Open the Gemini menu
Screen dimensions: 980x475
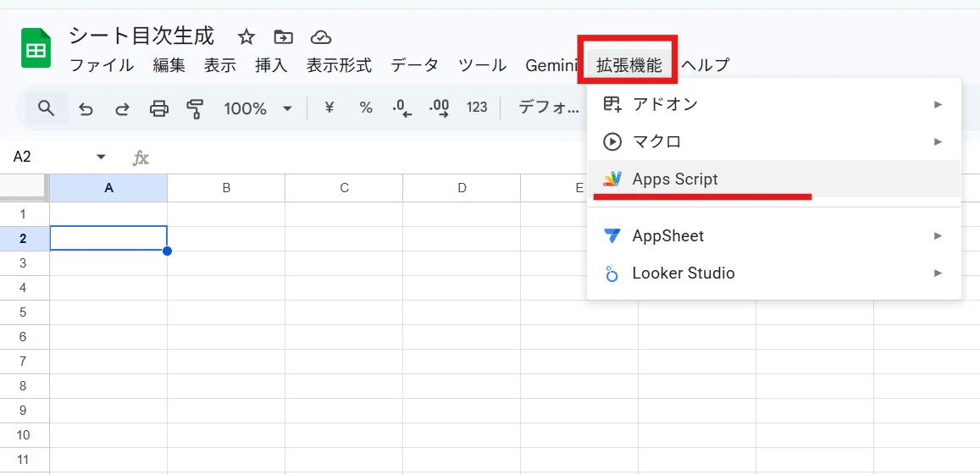(x=550, y=65)
